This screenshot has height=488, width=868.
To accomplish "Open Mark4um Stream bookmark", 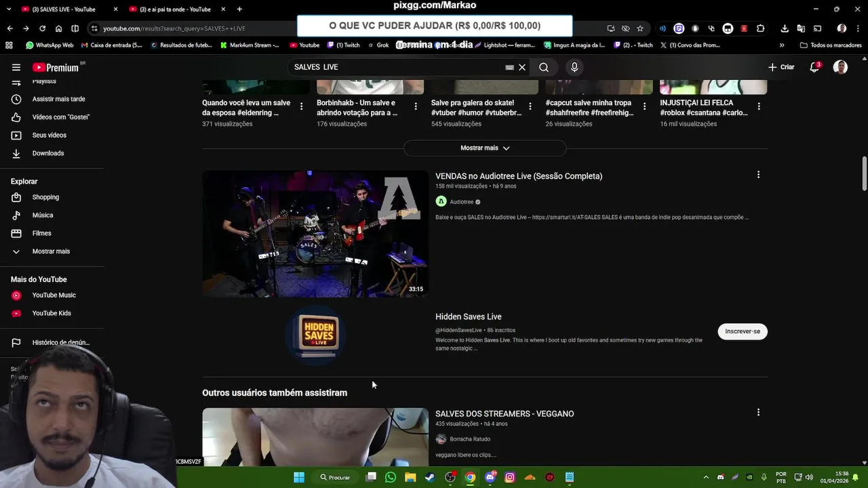I will point(250,45).
